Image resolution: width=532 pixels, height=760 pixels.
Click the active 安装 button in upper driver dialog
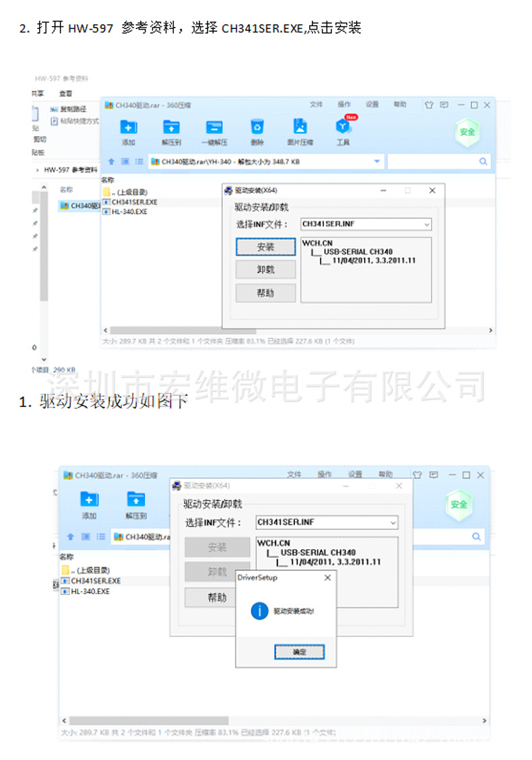click(265, 247)
